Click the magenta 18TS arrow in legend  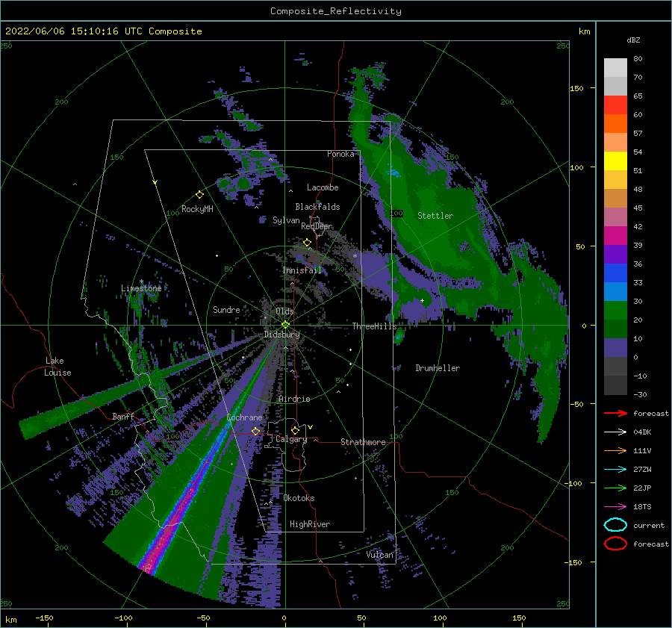tap(615, 507)
